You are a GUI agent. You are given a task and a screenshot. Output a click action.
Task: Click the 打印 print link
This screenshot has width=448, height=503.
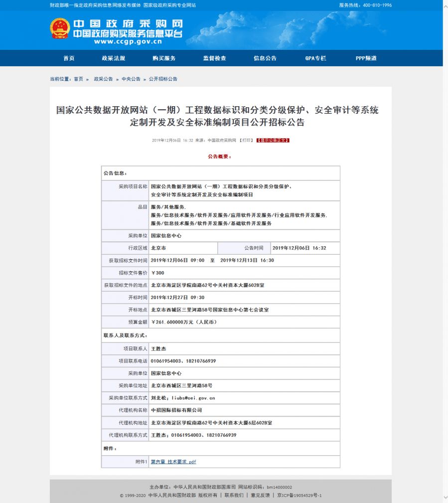(246, 141)
